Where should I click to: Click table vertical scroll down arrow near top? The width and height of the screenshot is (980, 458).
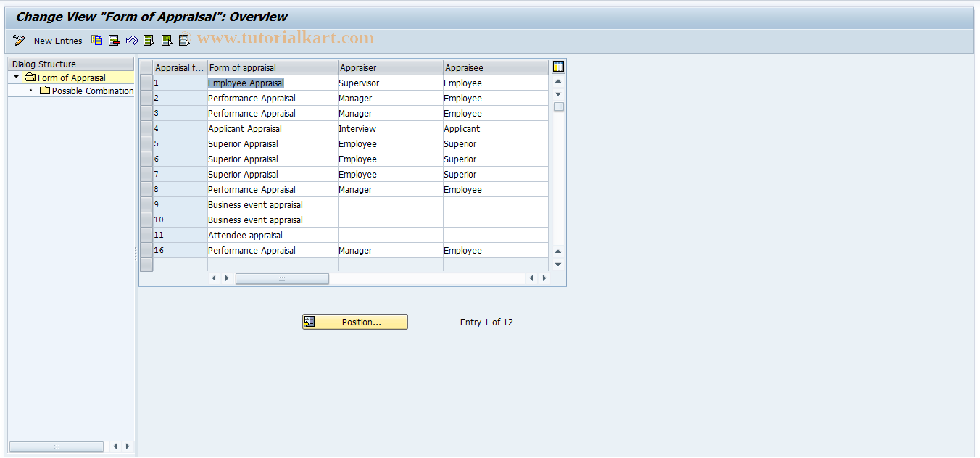[x=558, y=94]
